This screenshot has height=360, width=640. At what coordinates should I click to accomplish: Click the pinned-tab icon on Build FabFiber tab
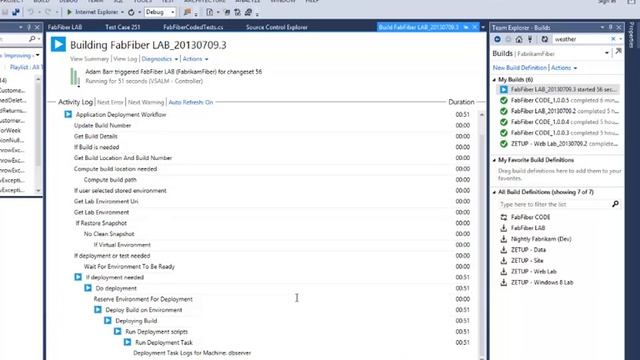pos(466,27)
